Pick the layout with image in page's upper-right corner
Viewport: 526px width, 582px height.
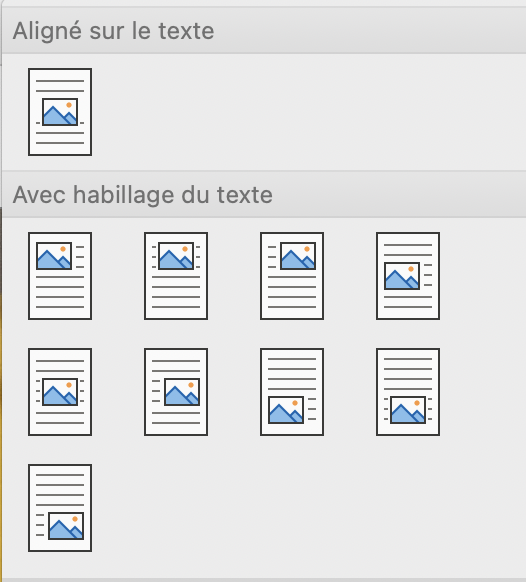point(292,276)
